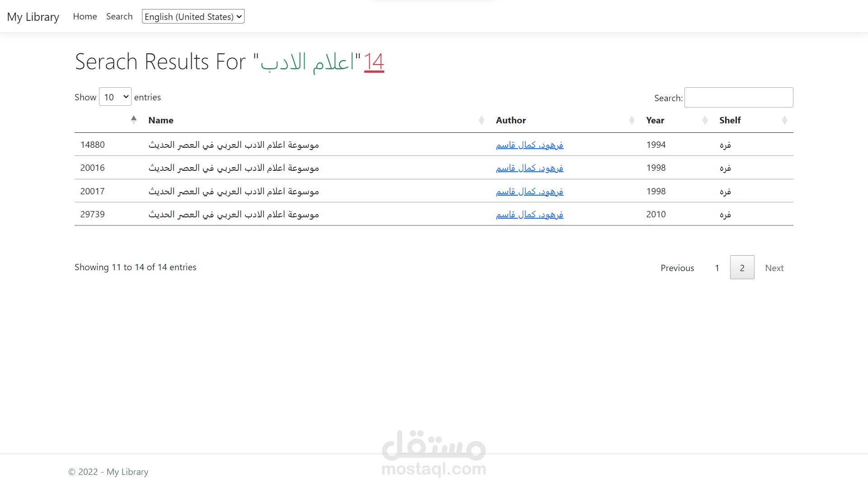Viewport: 868px width, 488px height.
Task: Go to page 1 of results
Action: (x=717, y=267)
